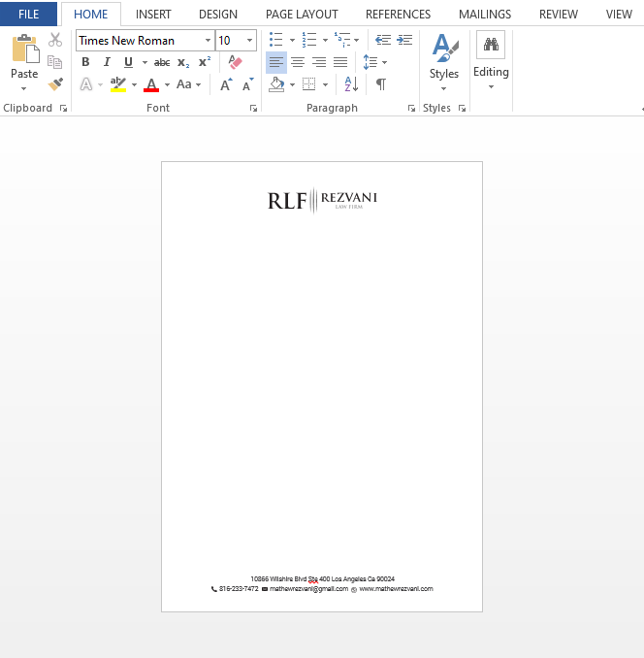Screen dimensions: 644x658
Task: Open Styles pane dialog launcher
Action: pos(462,109)
